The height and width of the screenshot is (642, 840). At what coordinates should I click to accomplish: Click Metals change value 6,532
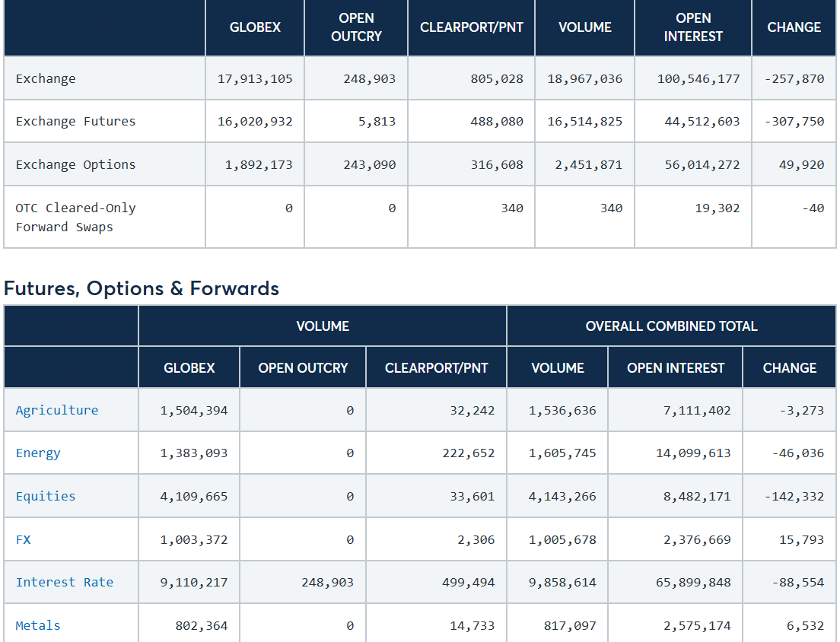(x=805, y=626)
